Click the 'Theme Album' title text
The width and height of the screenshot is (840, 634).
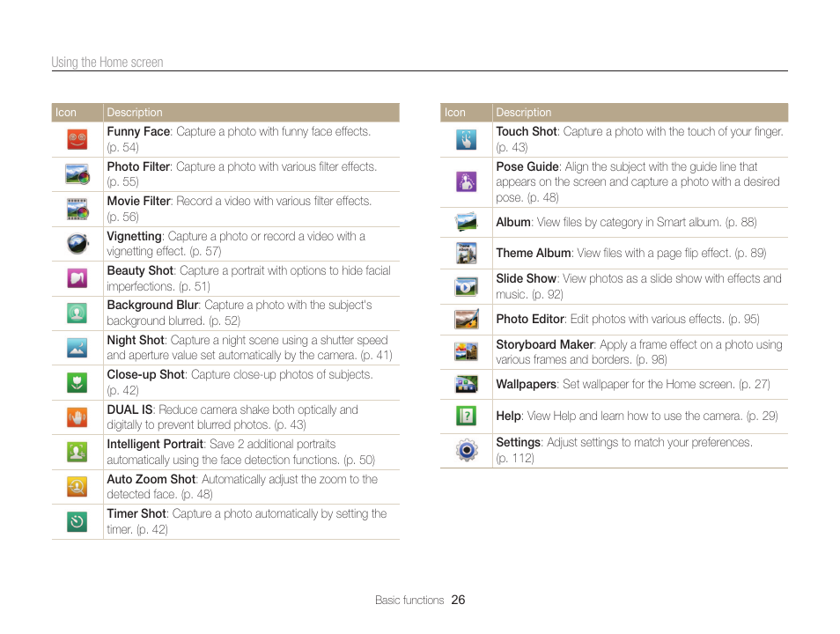coord(534,253)
